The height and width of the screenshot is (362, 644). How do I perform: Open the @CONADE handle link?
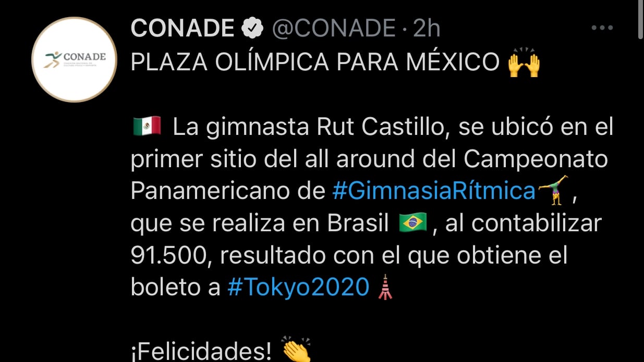pyautogui.click(x=333, y=28)
